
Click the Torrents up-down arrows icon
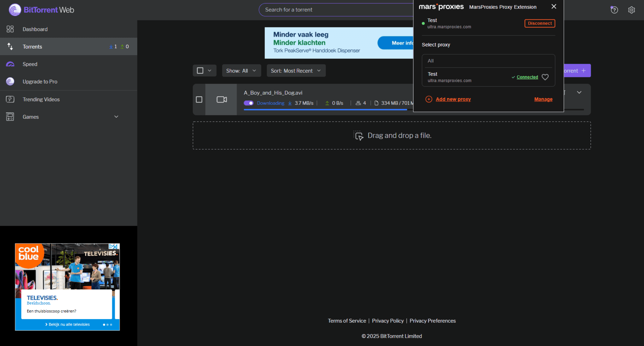[x=10, y=47]
